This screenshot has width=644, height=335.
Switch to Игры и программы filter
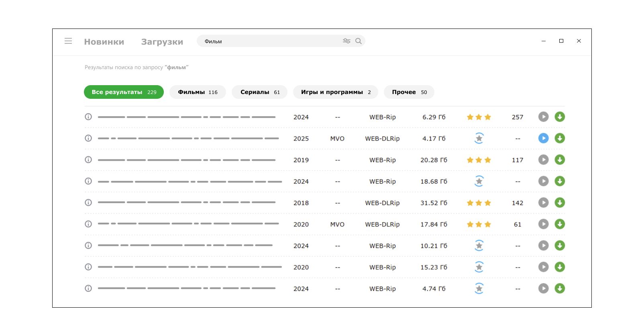[336, 92]
